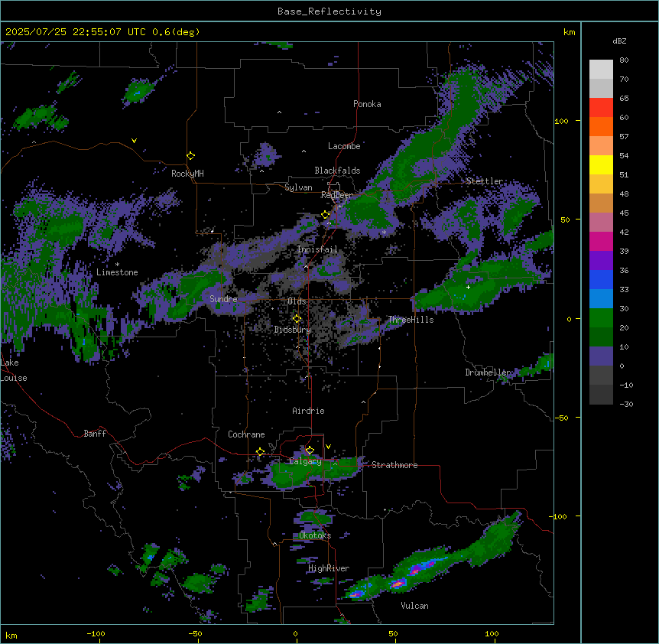
Task: Click the yellow diamond marker at Olds-Didsbury
Action: pos(297,319)
